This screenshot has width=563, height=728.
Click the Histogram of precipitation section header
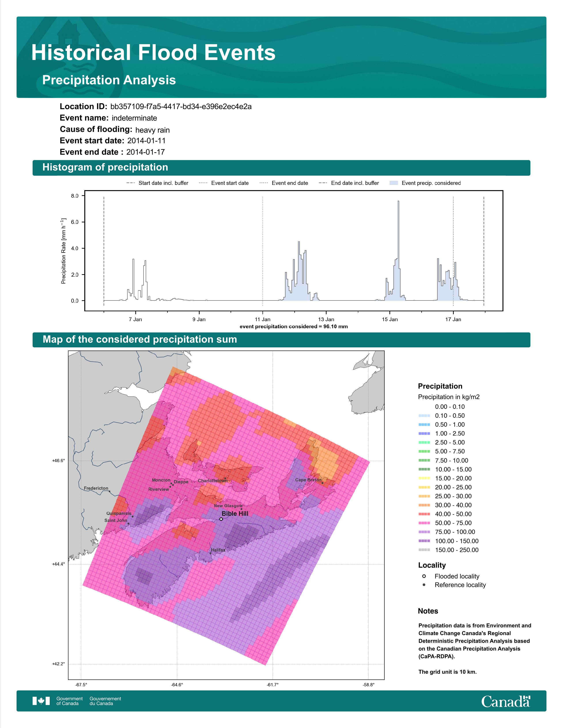tap(281, 167)
